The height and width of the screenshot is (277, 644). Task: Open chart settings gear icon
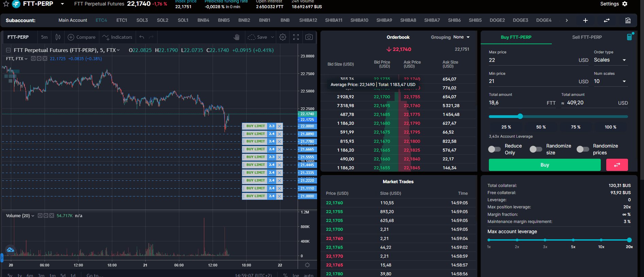(x=282, y=37)
